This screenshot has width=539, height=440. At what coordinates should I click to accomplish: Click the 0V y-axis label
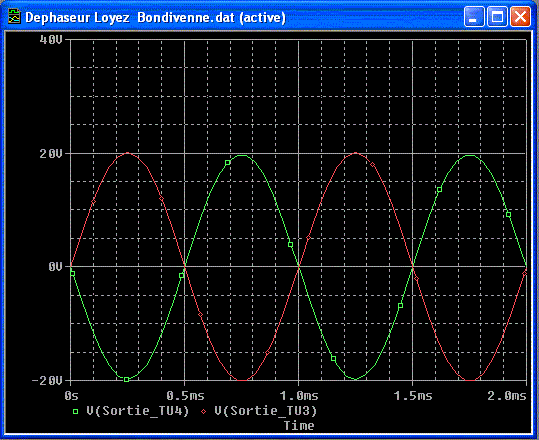(x=55, y=267)
